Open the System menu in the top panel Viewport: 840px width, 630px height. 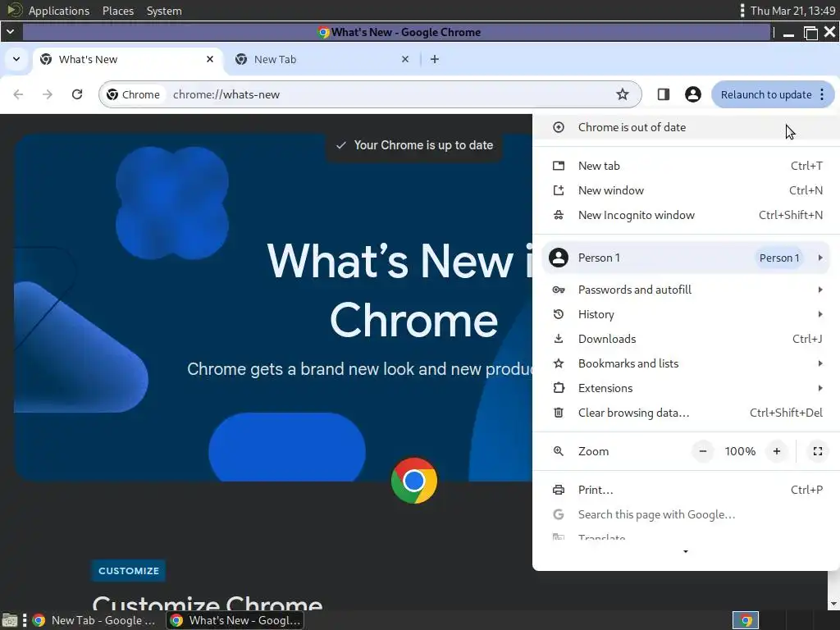coord(164,11)
